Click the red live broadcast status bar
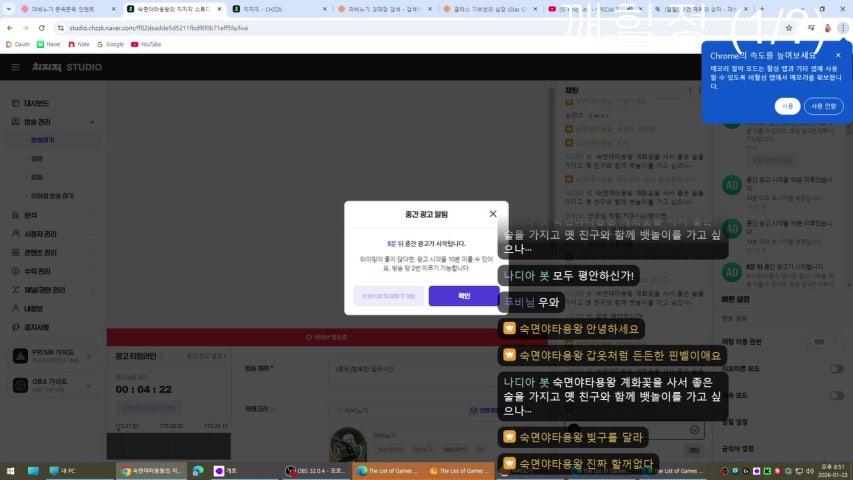This screenshot has height=480, width=853. coord(326,337)
